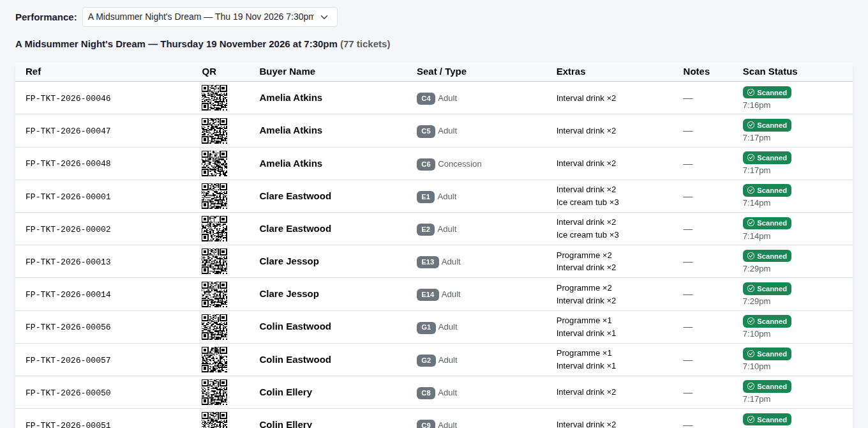Click Scanned badge for ticket 00013
Screen dimensions: 868x428
coord(767,256)
